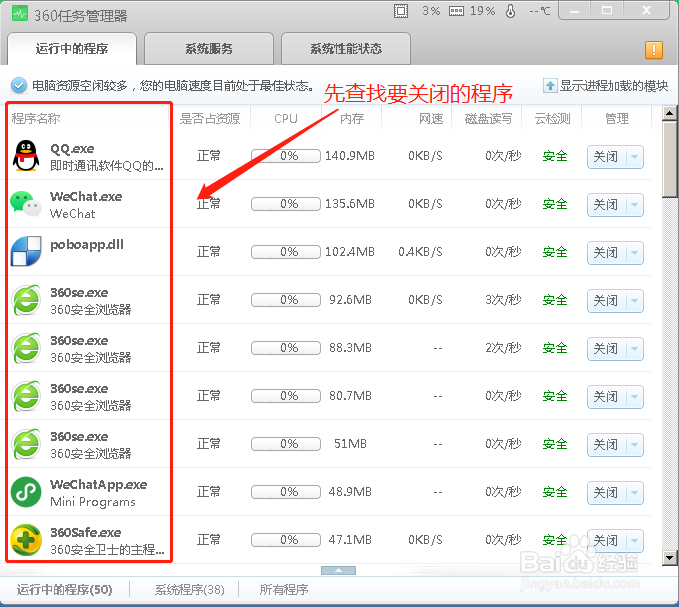The width and height of the screenshot is (679, 607).
Task: Open close-options dropdown for 88.3MB 360se.exe
Action: [634, 349]
